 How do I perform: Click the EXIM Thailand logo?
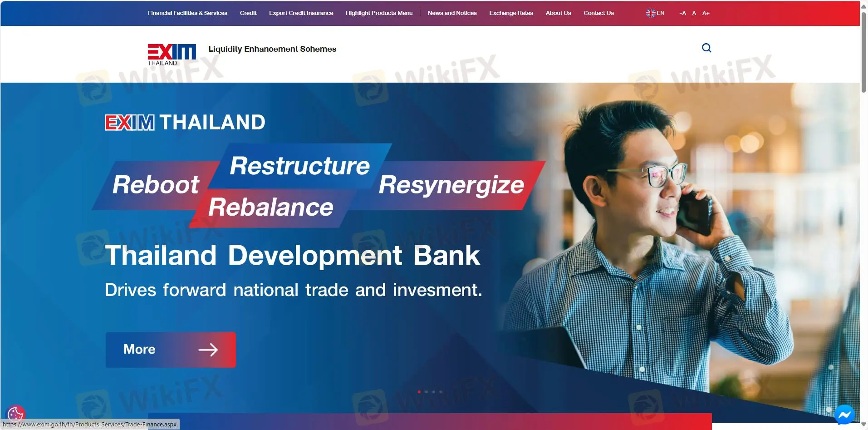(171, 54)
